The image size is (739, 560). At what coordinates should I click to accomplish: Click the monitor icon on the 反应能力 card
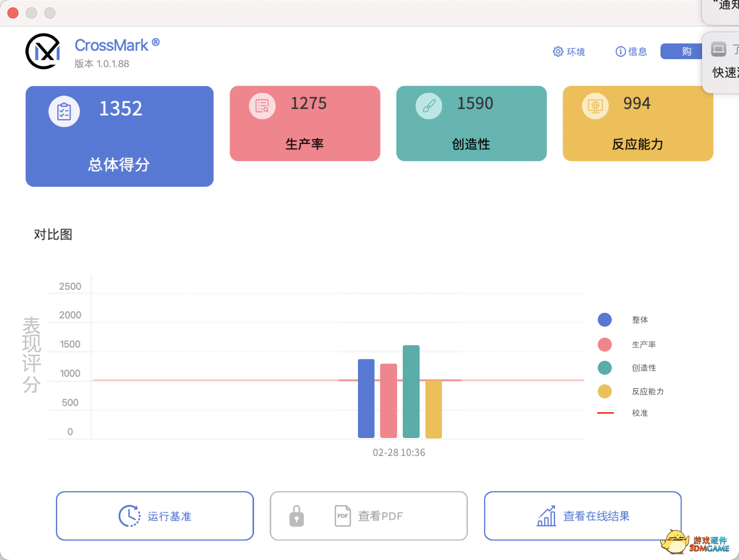click(594, 105)
